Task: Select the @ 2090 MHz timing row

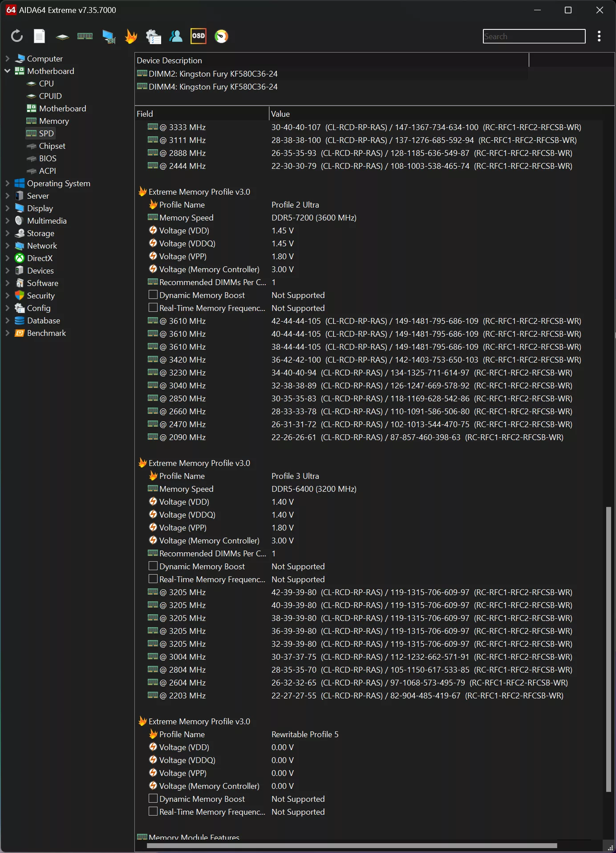Action: click(369, 437)
